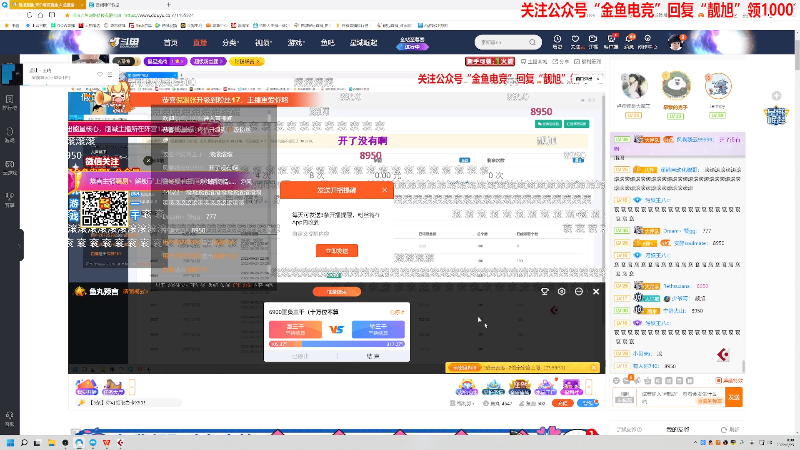Viewport: 800px width, 450px height.
Task: Open the 鱼吧 forum tab
Action: coord(328,43)
